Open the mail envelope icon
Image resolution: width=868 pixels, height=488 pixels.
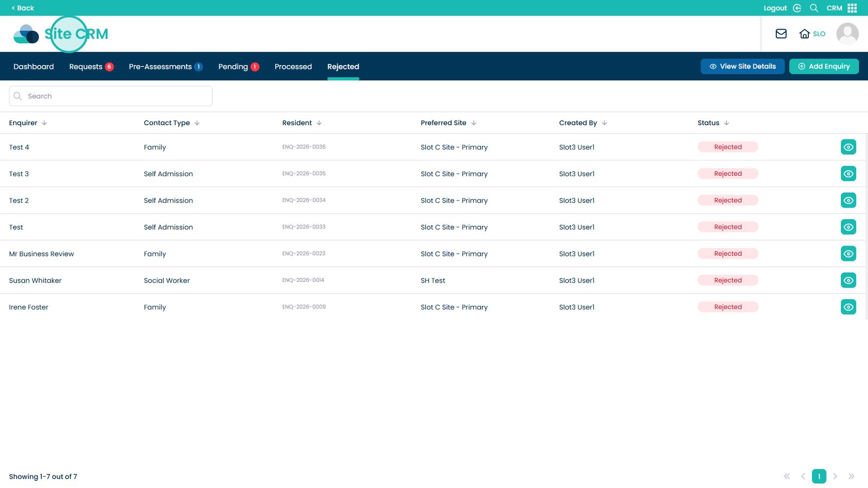[x=781, y=34]
